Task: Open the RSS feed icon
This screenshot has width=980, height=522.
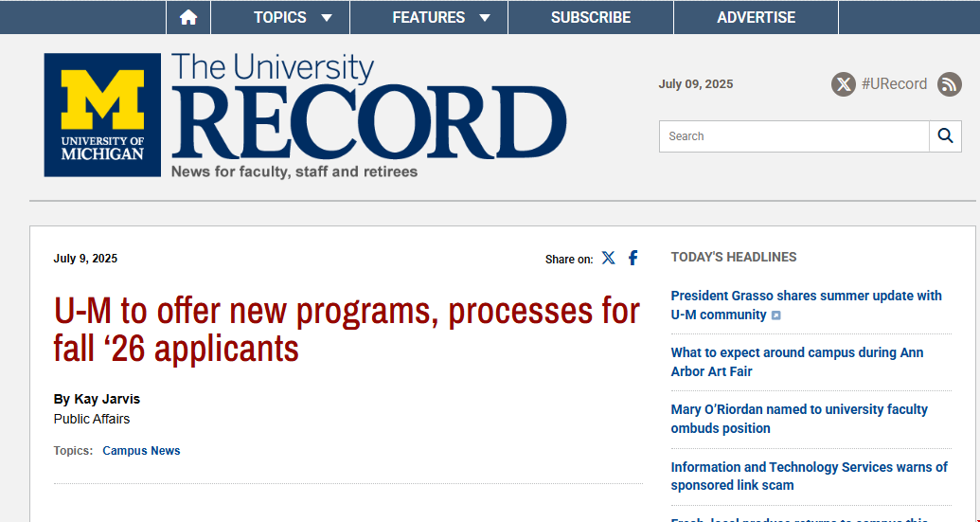Action: point(949,84)
